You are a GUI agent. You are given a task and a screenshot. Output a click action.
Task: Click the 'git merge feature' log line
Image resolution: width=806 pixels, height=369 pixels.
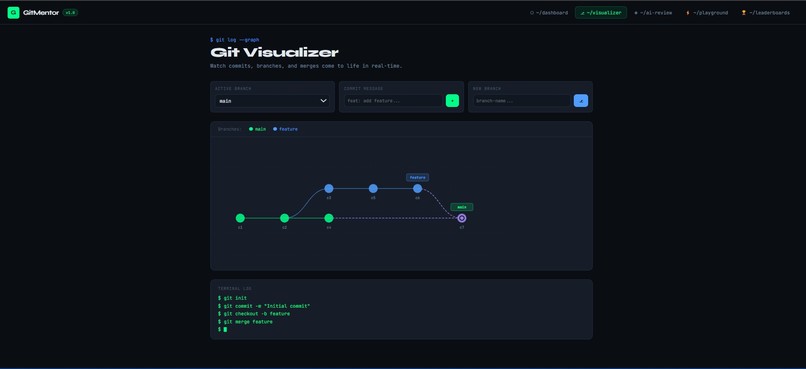(245, 322)
